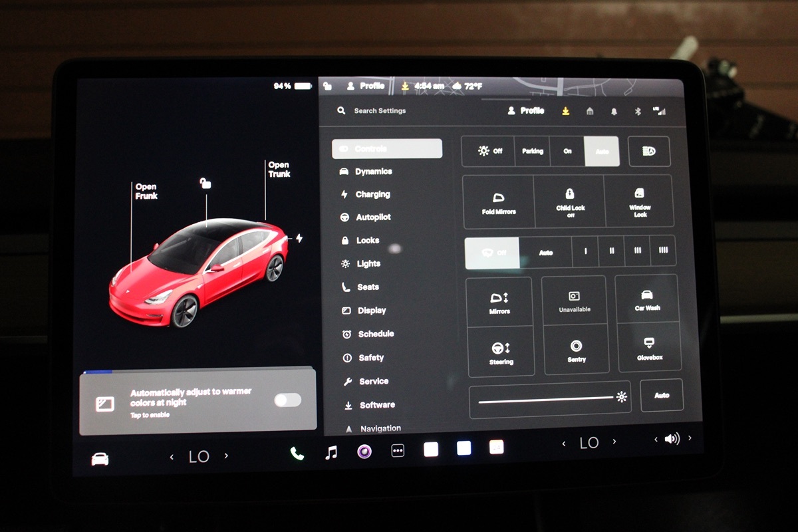Screen dimensions: 798x532
Task: Toggle the Window Lock
Action: point(640,201)
